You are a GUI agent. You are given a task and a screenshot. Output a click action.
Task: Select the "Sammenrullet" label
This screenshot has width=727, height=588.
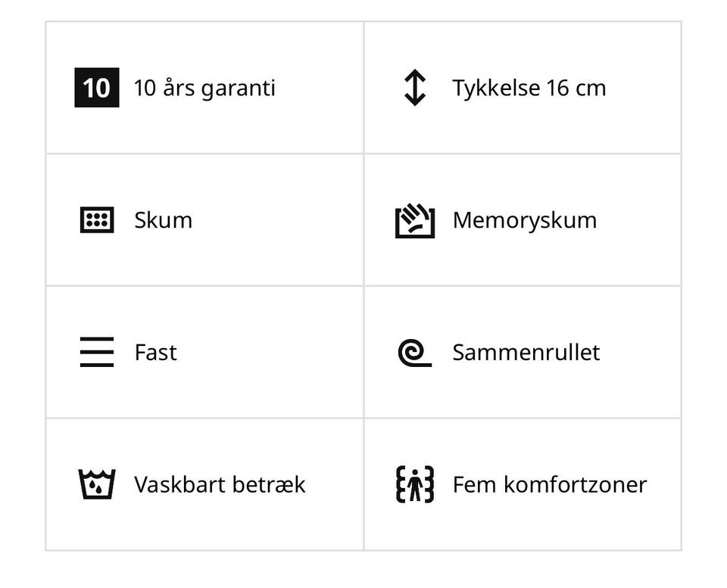tap(526, 353)
